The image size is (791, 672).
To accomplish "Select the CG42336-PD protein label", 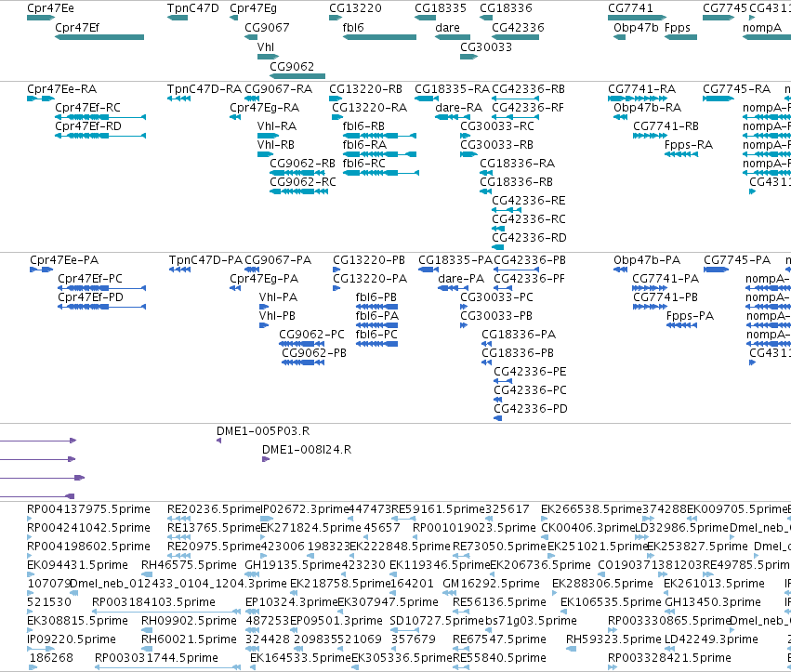I will click(x=531, y=409).
